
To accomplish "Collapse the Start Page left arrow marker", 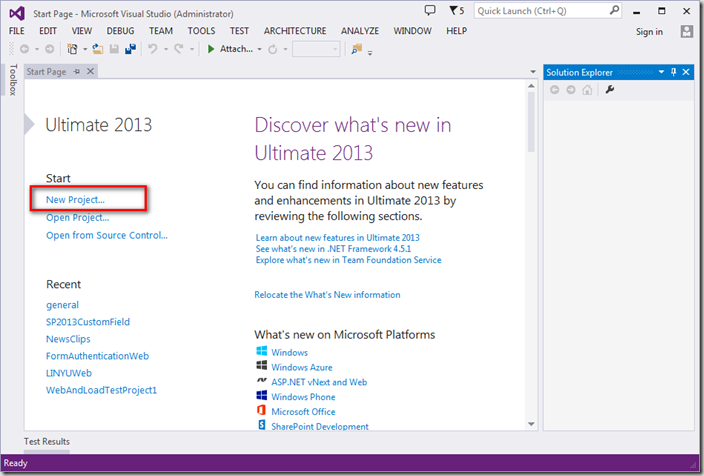I will 29,124.
